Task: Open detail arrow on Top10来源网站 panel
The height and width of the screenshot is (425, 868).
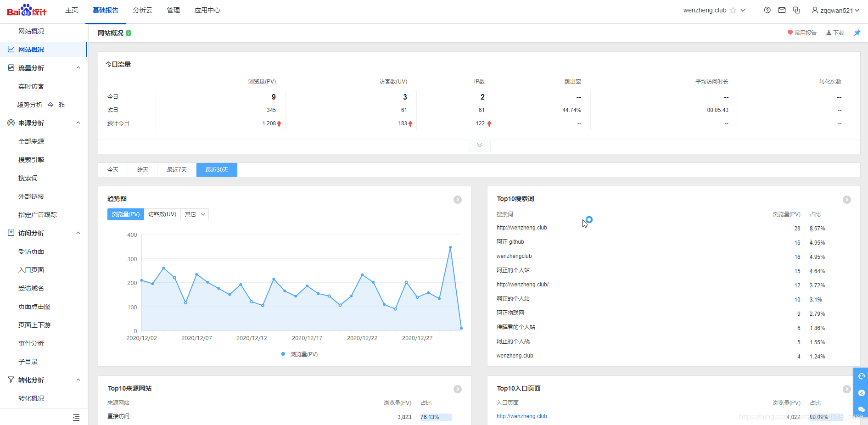Action: 458,389
